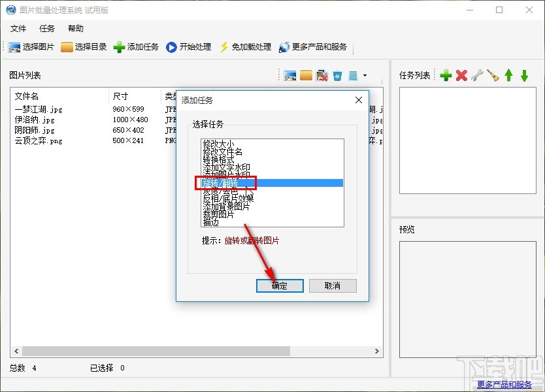Move task down with green down arrow
Viewport: 545px width, 392px height.
tap(523, 74)
